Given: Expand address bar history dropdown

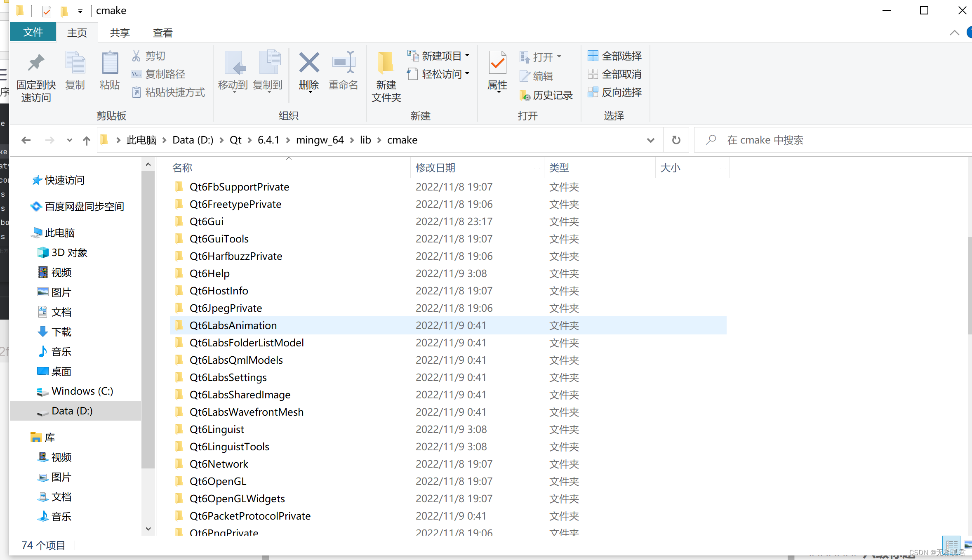Looking at the screenshot, I should pyautogui.click(x=651, y=140).
